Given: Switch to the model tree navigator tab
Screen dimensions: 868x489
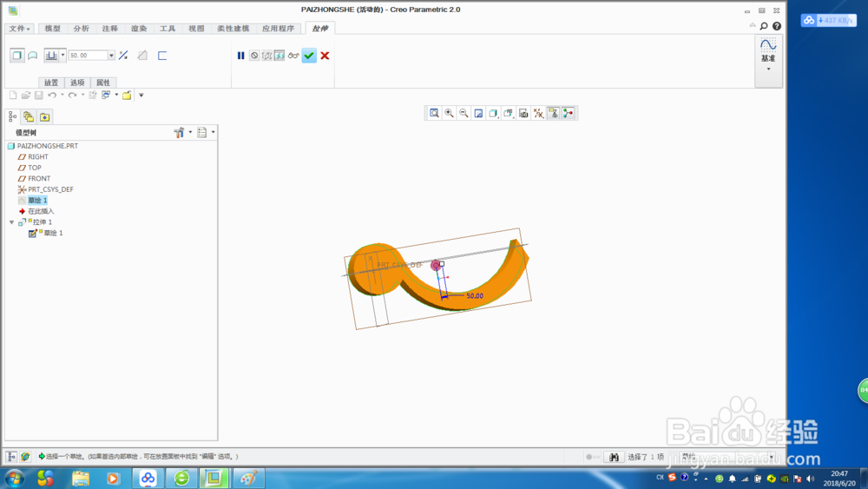Looking at the screenshot, I should pos(12,117).
